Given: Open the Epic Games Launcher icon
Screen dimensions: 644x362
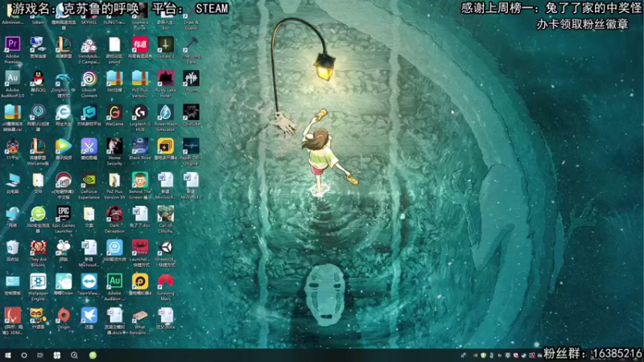Looking at the screenshot, I should click(64, 214).
